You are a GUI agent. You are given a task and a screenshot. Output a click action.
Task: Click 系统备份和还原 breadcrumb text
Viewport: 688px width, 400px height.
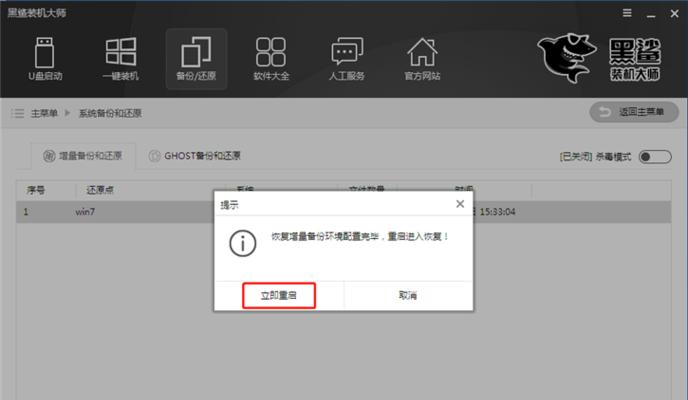click(x=110, y=113)
